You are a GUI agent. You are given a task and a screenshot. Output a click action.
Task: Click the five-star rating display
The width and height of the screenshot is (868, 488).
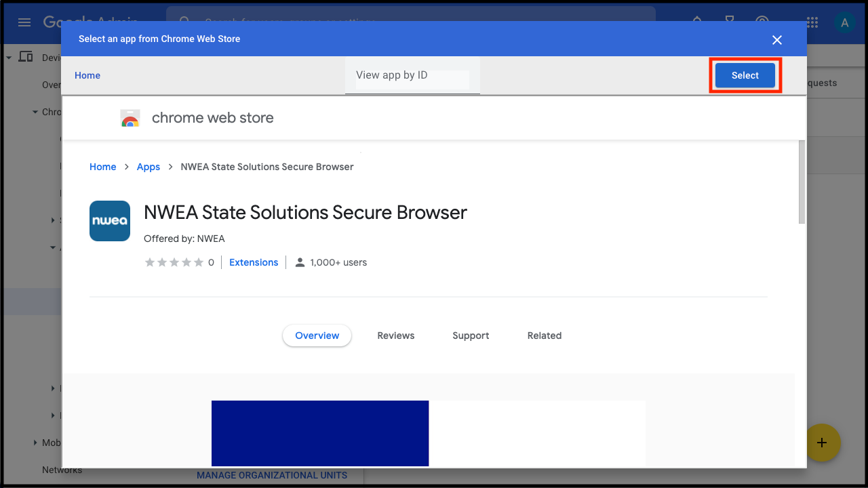coord(174,262)
